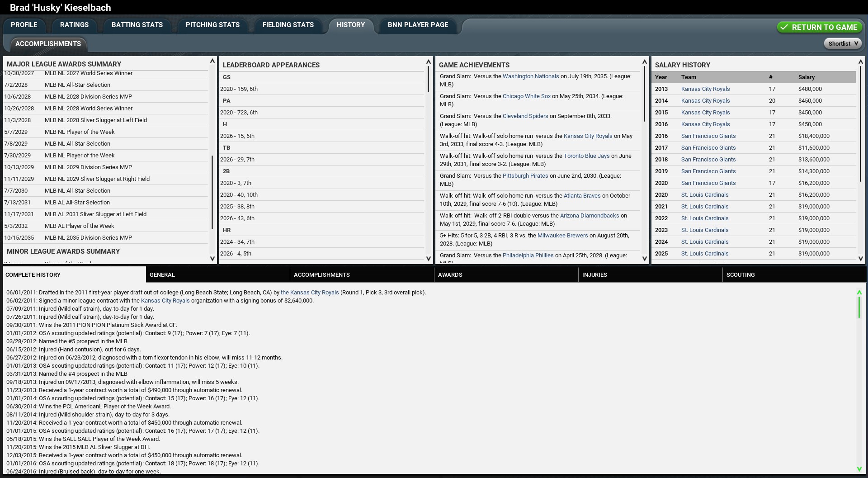Open San Francisco Giants 2016 salary link

708,136
